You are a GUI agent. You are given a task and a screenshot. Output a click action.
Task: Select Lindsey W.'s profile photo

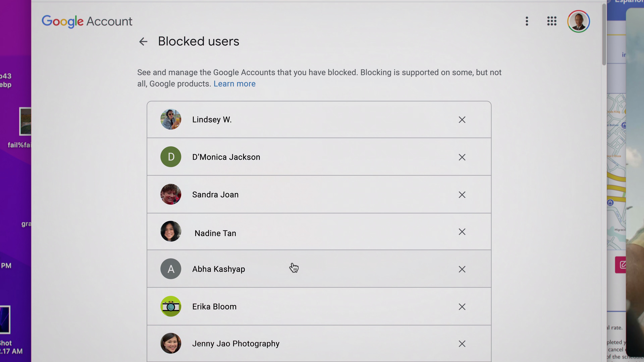tap(171, 119)
